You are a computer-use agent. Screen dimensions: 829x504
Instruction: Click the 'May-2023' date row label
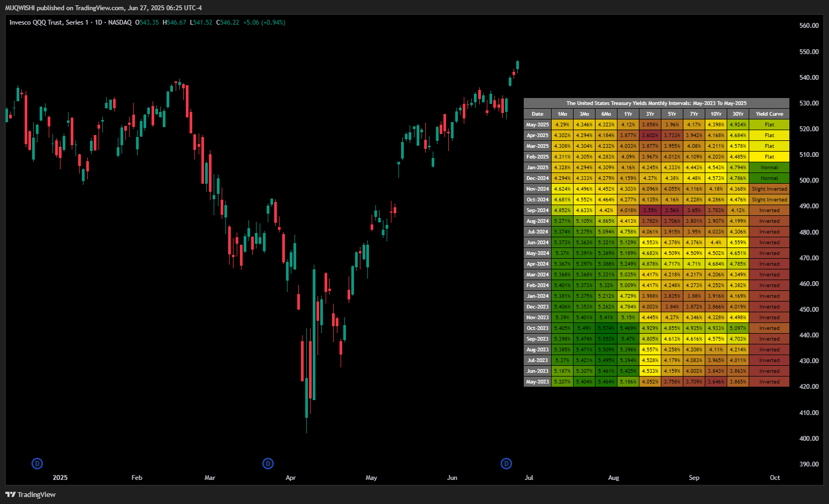coord(538,382)
